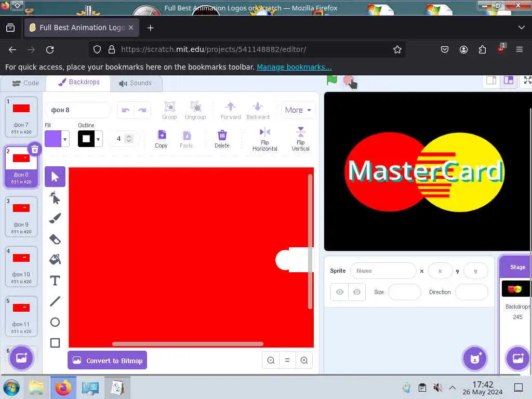Image resolution: width=532 pixels, height=399 pixels.
Task: Click the canvas horizontal scrollbar
Action: click(188, 344)
